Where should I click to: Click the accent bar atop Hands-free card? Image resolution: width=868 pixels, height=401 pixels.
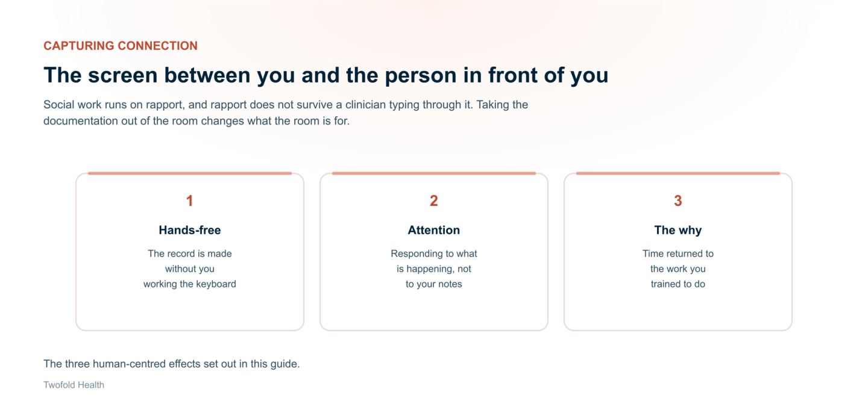point(190,173)
